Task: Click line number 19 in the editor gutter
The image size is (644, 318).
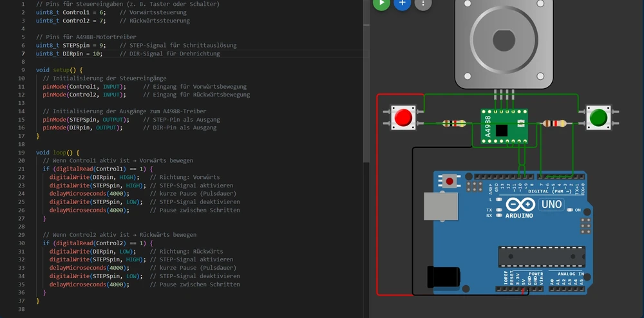Action: tap(23, 153)
